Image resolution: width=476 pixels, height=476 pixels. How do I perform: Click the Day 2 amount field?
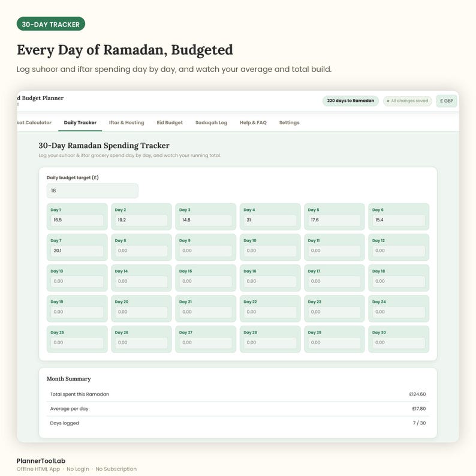click(x=141, y=220)
